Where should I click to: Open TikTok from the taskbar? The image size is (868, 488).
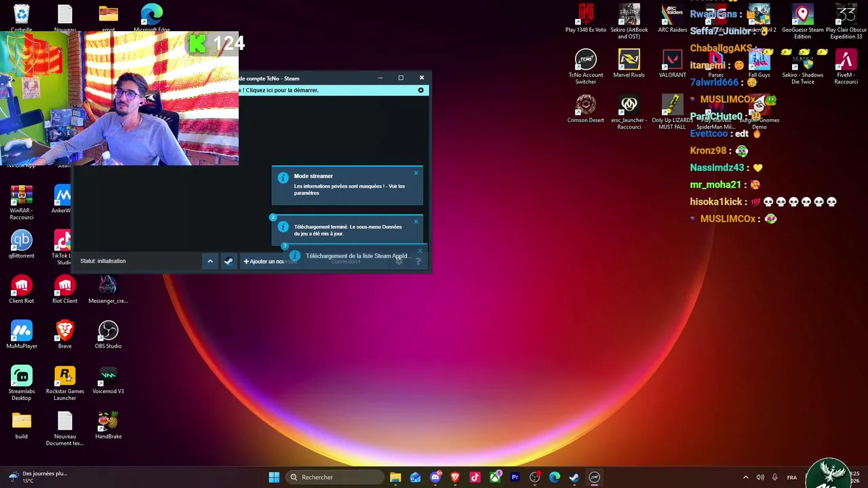point(475,477)
